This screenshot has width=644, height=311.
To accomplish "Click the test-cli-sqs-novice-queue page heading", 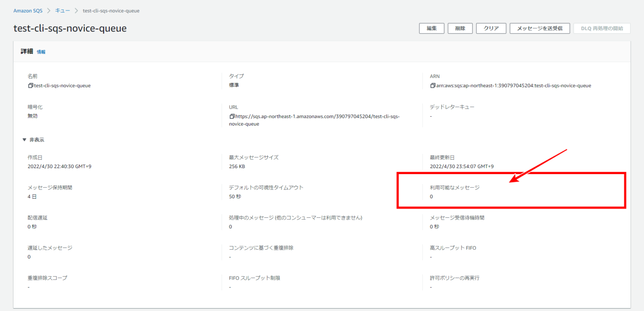I will (x=70, y=28).
